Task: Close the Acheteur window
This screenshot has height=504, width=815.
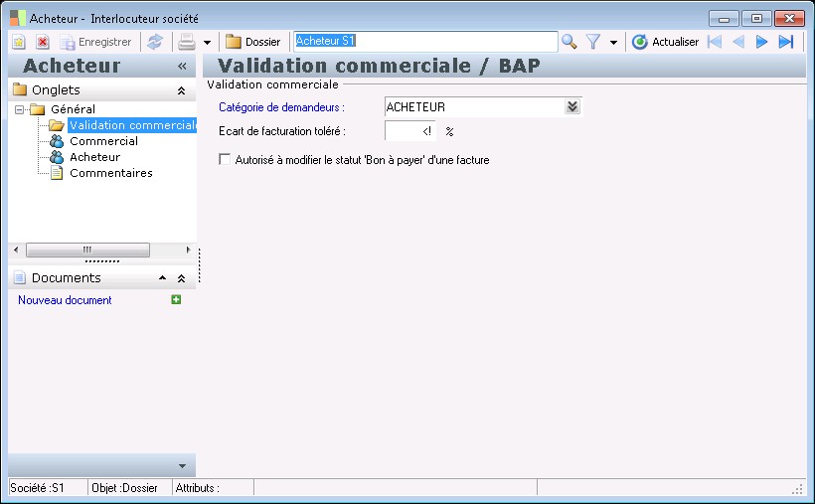Action: pyautogui.click(x=789, y=19)
